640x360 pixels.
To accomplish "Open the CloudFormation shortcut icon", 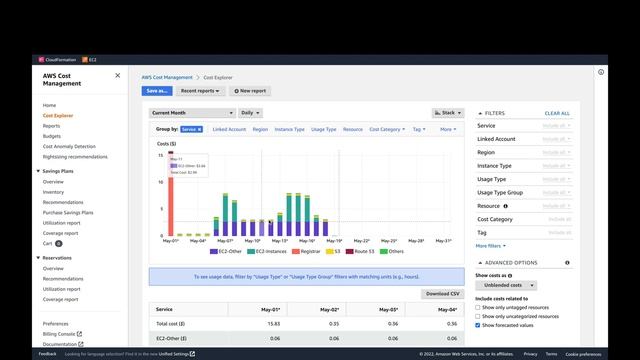I will [41, 60].
